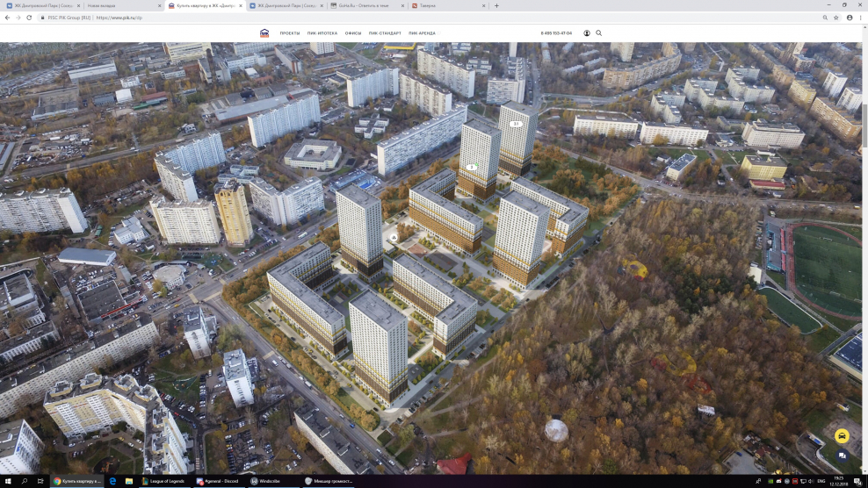The height and width of the screenshot is (488, 868).
Task: Open the chat widget button
Action: [842, 456]
